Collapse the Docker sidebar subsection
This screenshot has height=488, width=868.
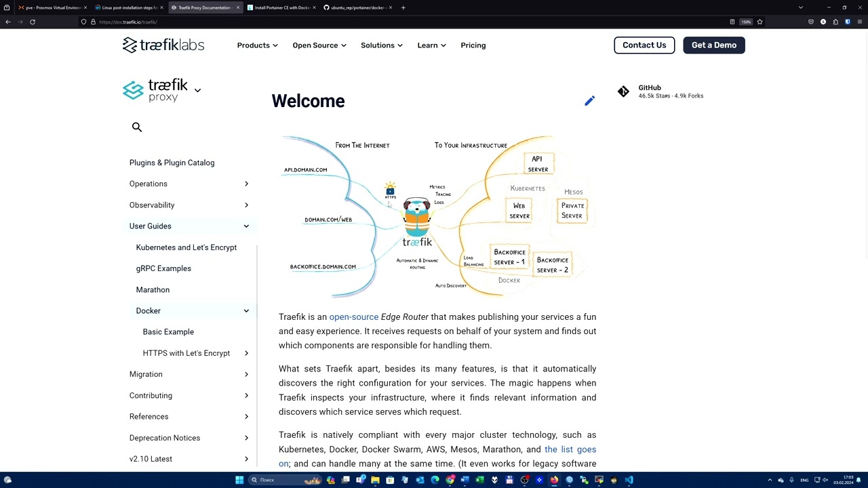click(246, 311)
